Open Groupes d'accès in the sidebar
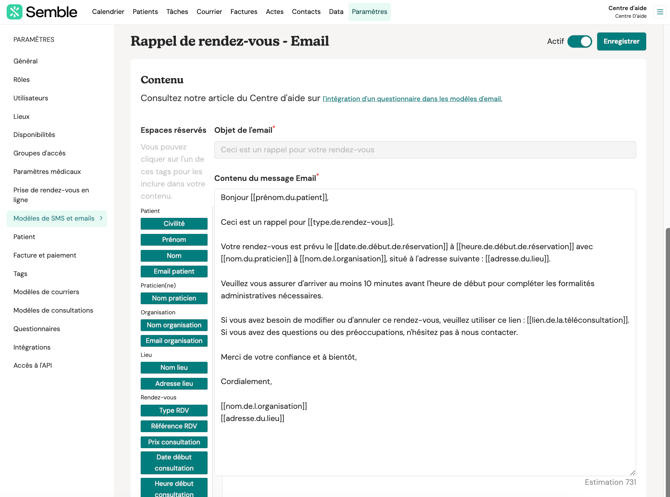Image resolution: width=670 pixels, height=497 pixels. click(39, 153)
